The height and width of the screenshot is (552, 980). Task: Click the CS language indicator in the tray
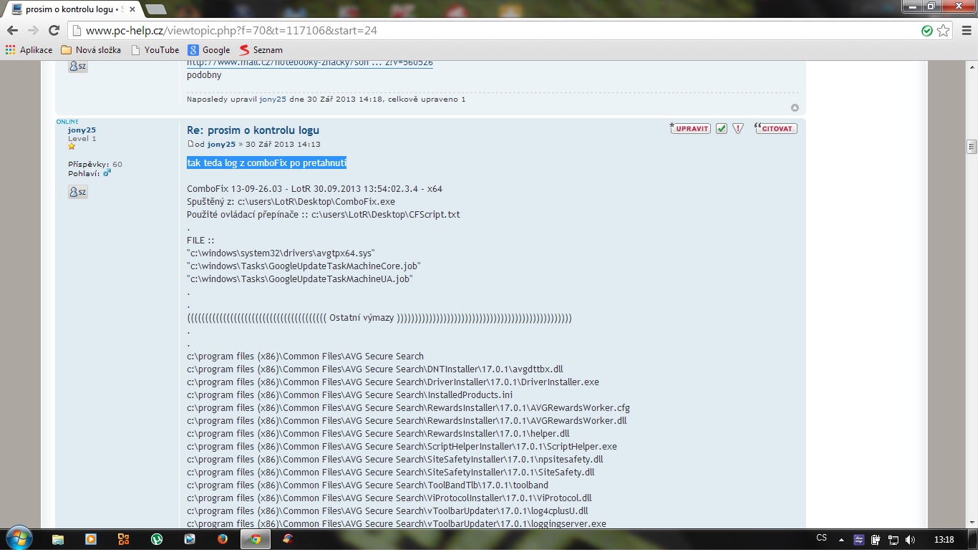pos(822,538)
